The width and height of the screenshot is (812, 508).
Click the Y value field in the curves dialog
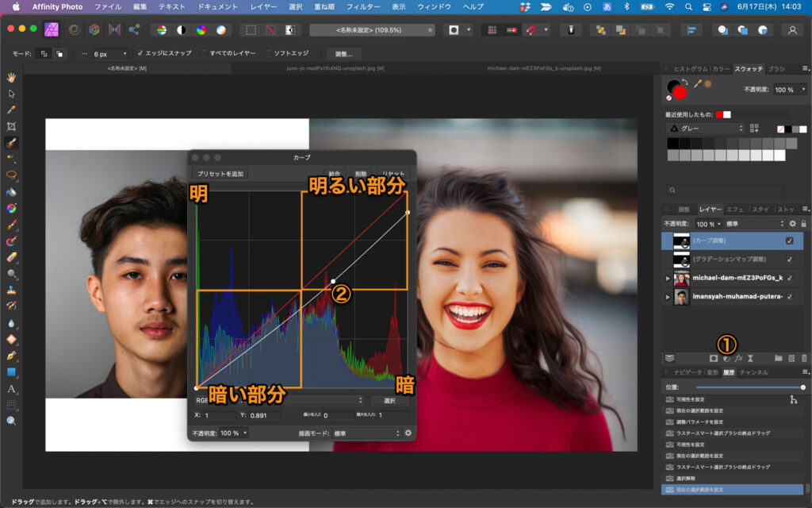pyautogui.click(x=265, y=415)
